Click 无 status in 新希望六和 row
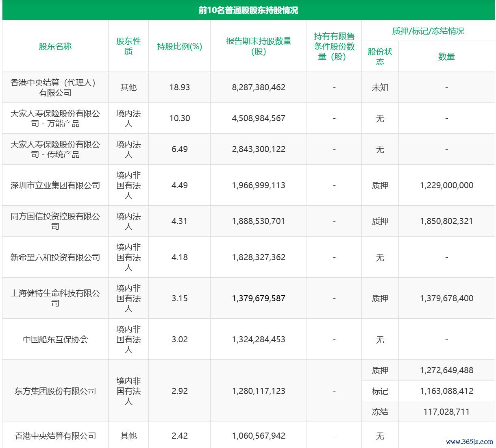Image resolution: width=496 pixels, height=448 pixels. pos(380,257)
